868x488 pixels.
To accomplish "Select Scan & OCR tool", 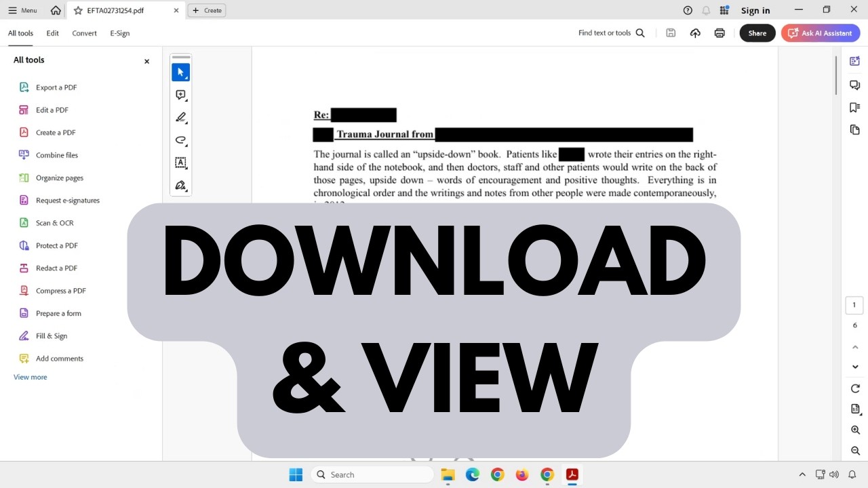I will coord(45,223).
